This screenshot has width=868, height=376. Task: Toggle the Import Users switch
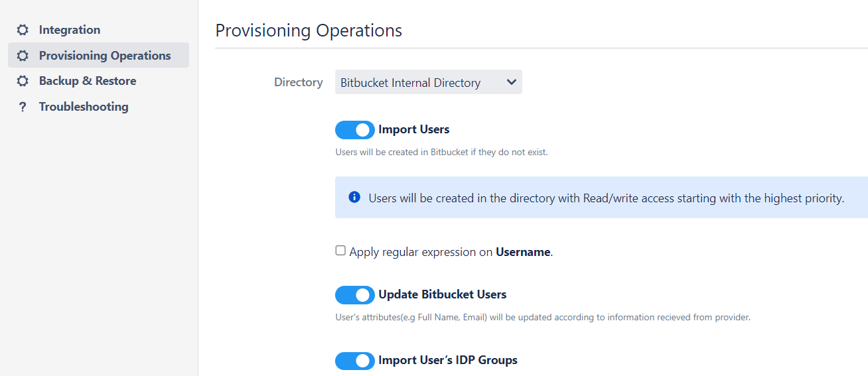(x=355, y=130)
